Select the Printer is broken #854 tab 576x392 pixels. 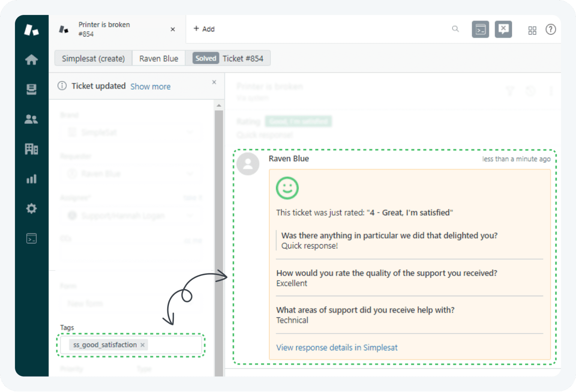pos(104,29)
